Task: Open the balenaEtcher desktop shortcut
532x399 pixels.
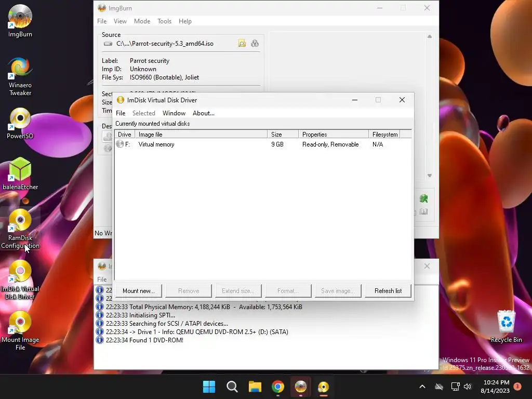Action: 20,174
